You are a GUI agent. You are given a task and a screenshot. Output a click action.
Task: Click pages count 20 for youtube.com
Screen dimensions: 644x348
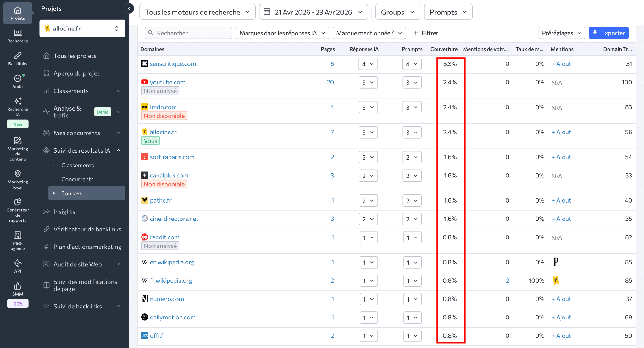[330, 82]
